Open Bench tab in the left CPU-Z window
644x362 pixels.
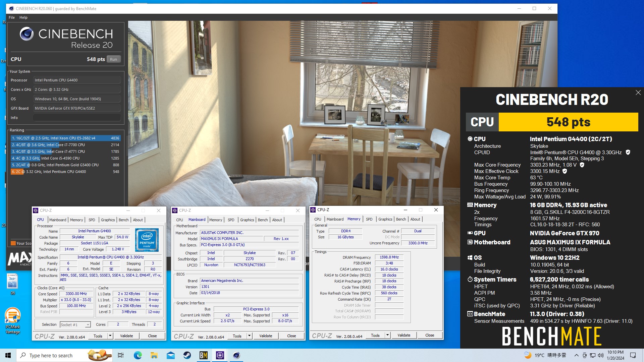[123, 220]
